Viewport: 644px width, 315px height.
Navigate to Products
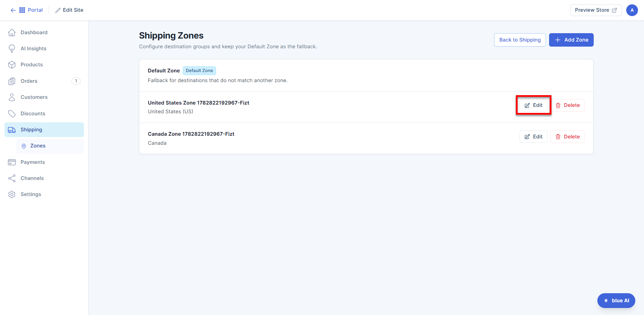(44, 65)
